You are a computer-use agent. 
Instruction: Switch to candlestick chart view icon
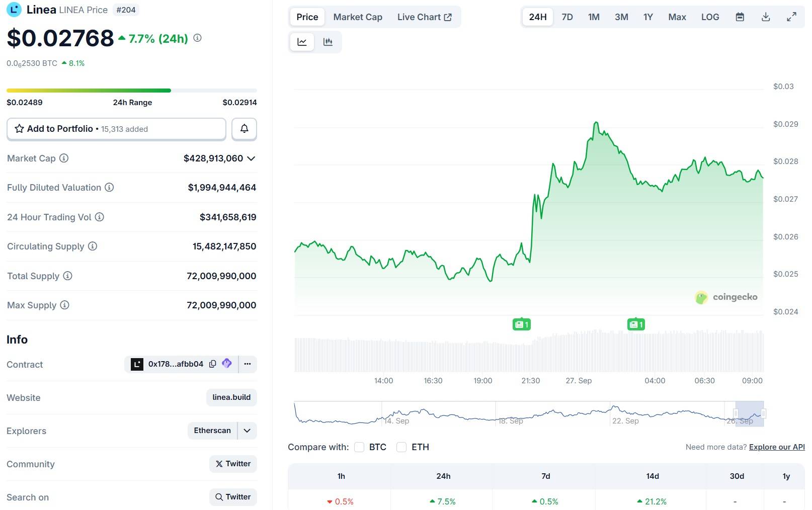point(328,42)
